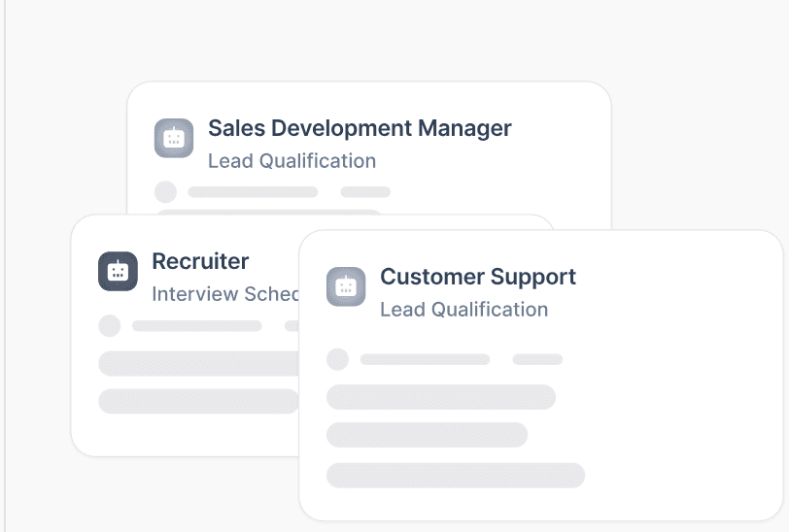The height and width of the screenshot is (532, 789).
Task: Click first long placeholder line in Recruiter card
Action: click(199, 363)
